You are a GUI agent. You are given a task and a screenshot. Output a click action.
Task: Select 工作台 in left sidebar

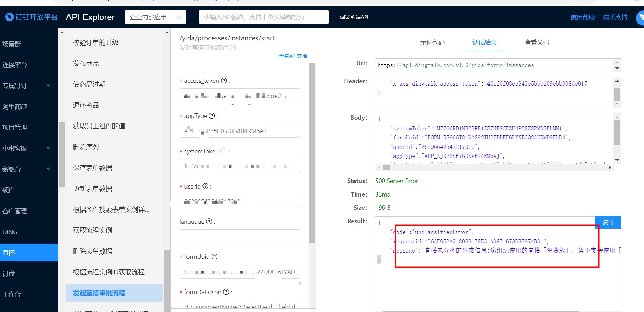point(12,294)
